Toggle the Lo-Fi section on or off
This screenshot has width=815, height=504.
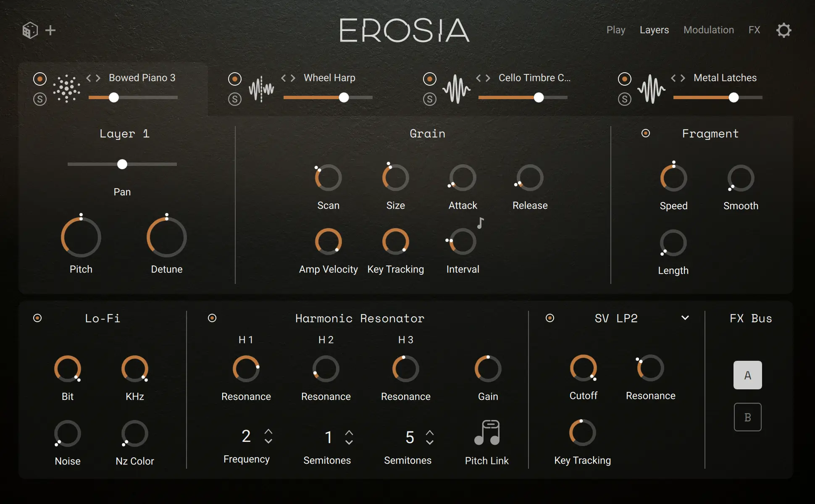click(37, 318)
